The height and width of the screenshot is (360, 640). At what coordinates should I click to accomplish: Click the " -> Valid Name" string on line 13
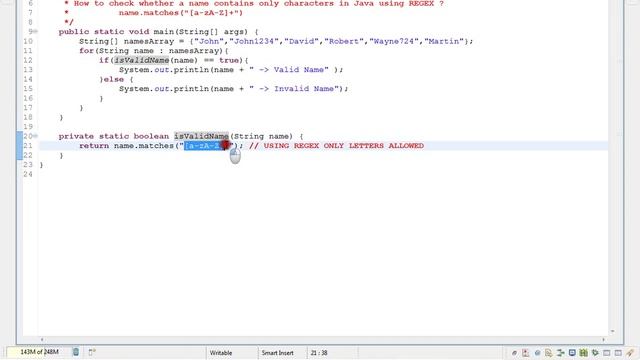tap(289, 70)
